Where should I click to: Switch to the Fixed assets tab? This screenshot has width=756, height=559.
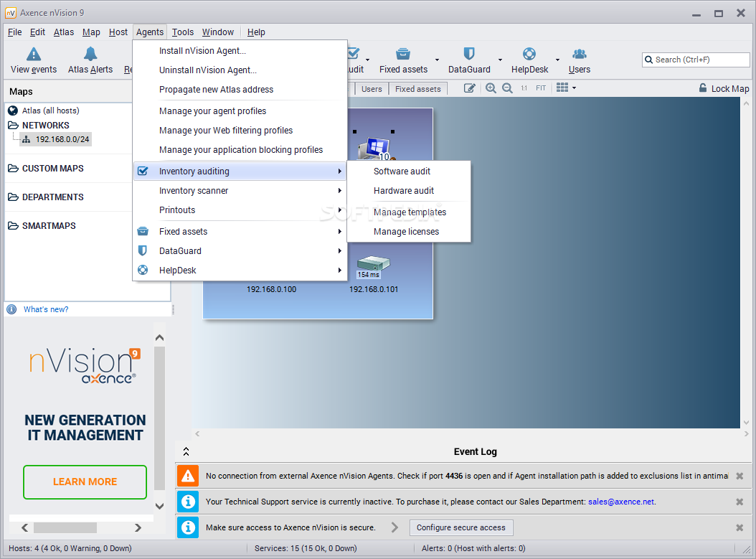click(418, 89)
